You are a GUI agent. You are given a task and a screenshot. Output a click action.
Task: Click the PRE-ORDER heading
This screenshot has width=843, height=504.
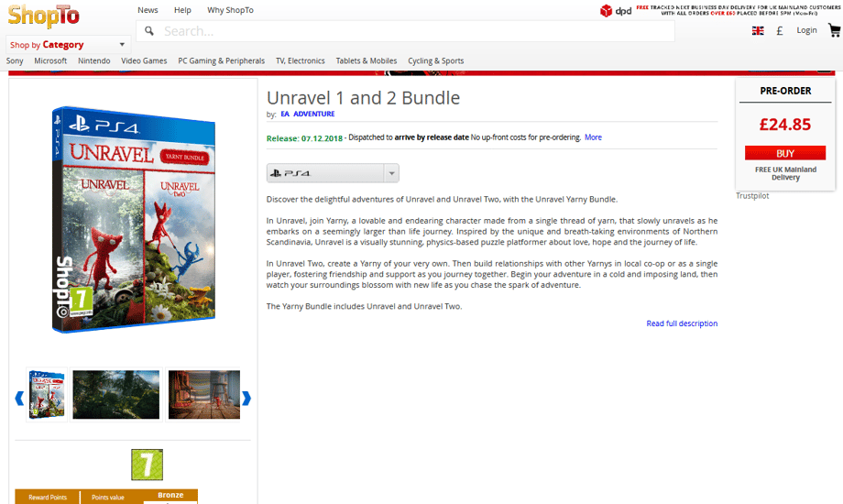785,91
